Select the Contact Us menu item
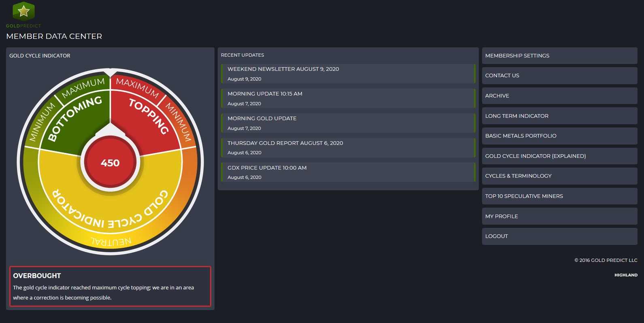The width and height of the screenshot is (644, 323). pyautogui.click(x=559, y=76)
